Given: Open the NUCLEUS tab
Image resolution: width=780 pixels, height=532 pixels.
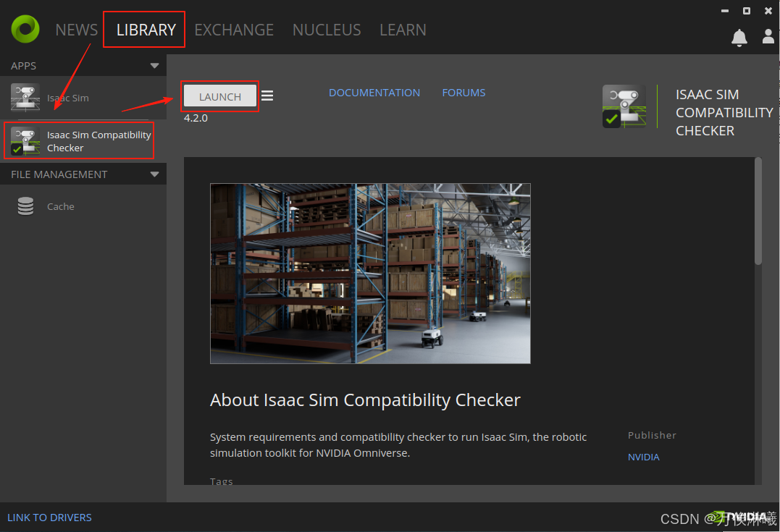Looking at the screenshot, I should click(x=327, y=30).
